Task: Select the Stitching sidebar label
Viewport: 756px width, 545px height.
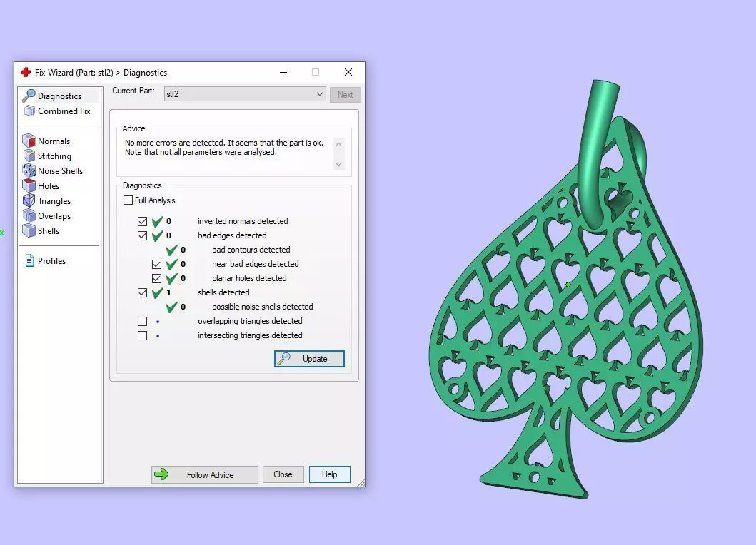Action: click(x=54, y=156)
